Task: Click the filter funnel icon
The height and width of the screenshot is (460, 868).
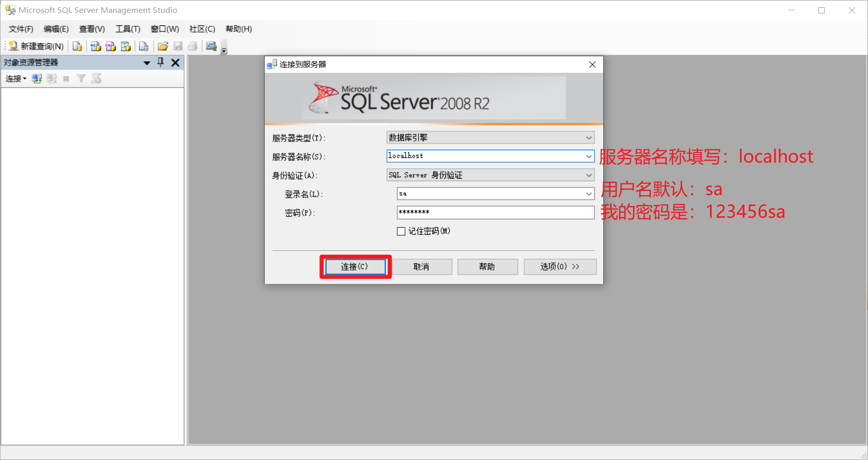Action: 81,78
